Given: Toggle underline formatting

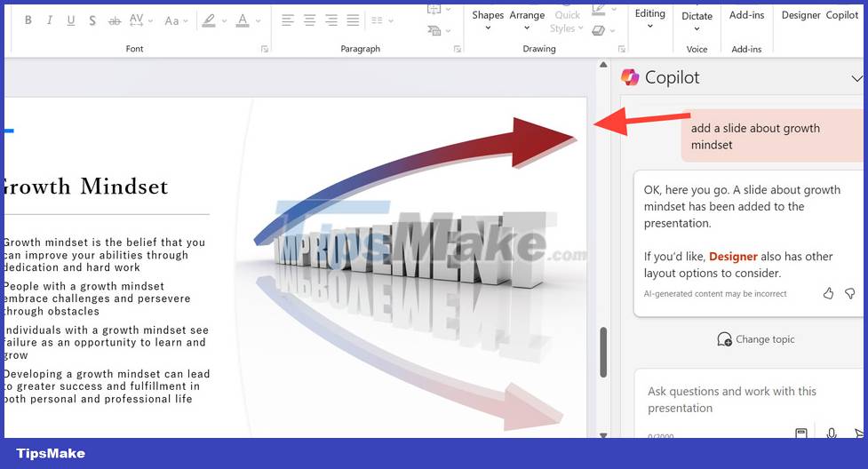Looking at the screenshot, I should (x=71, y=20).
